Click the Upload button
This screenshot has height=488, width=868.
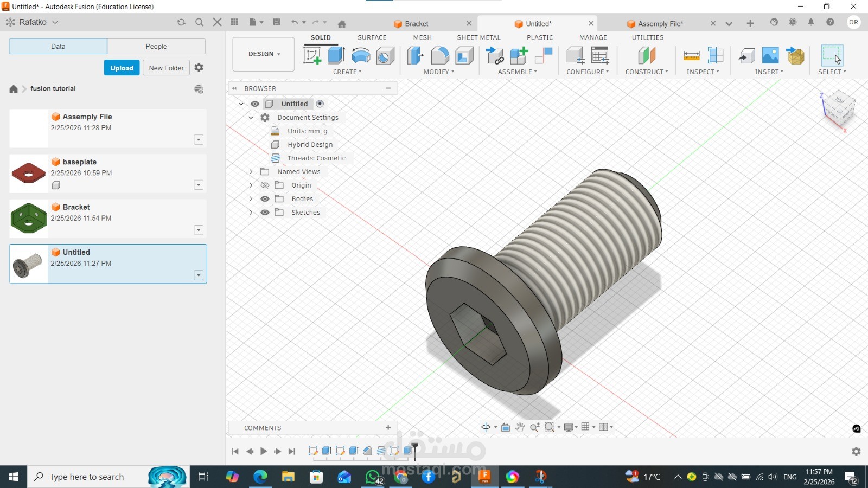[122, 68]
